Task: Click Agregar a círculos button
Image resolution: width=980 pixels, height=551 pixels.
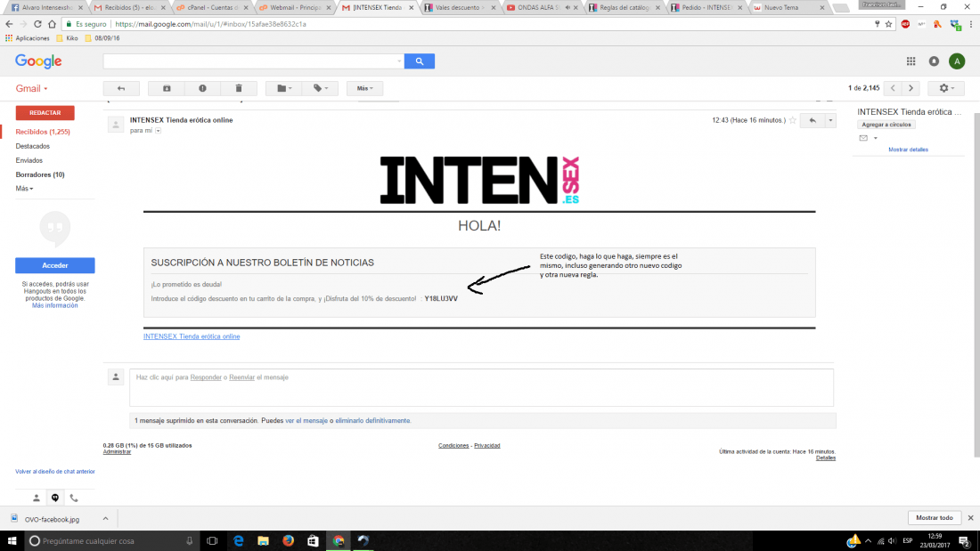Action: pos(886,125)
